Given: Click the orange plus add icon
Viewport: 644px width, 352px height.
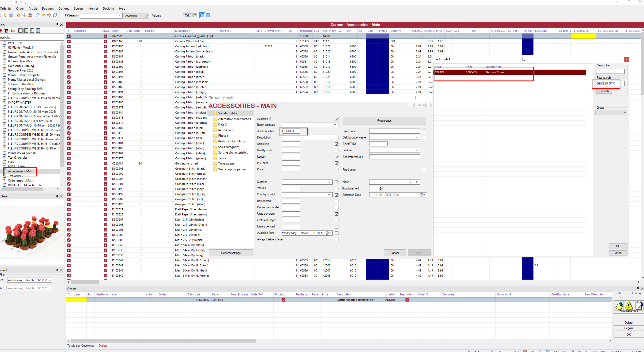Looking at the screenshot, I should 24,15.
